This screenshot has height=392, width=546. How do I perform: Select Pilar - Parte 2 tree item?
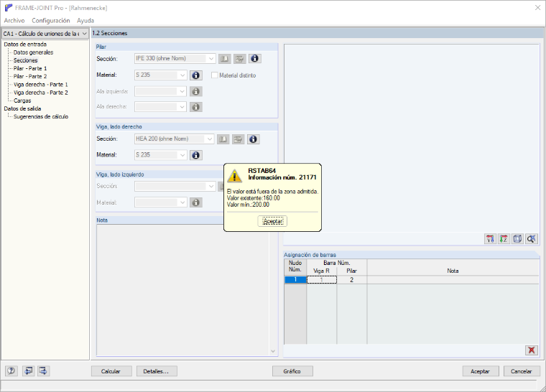(30, 76)
